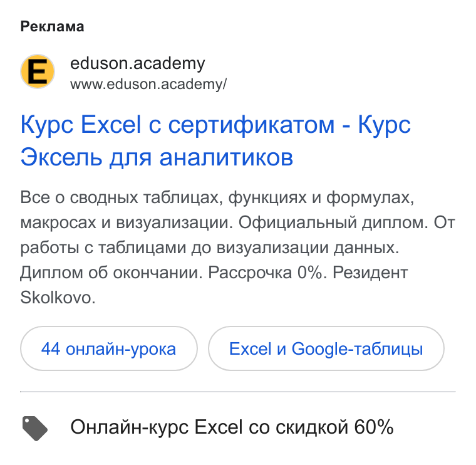Click the word 'Excel' in blue headline
Viewport: 476px width, 465px height.
coord(111,125)
